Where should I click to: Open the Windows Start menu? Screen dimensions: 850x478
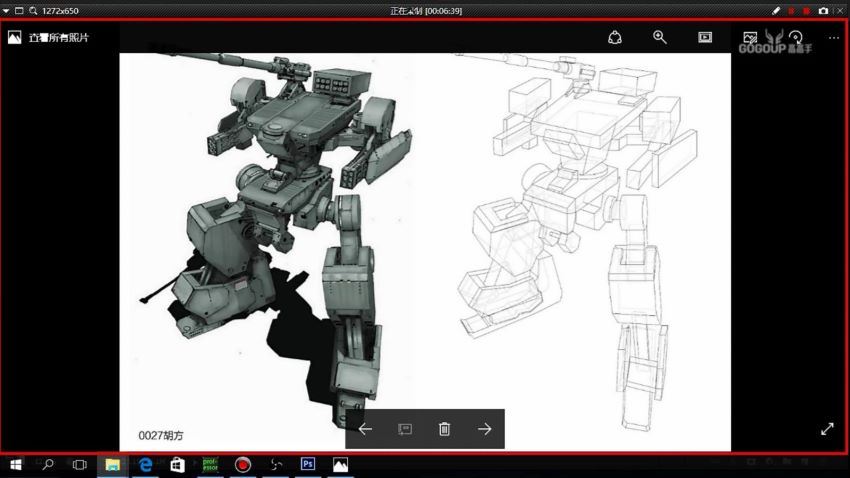16,465
